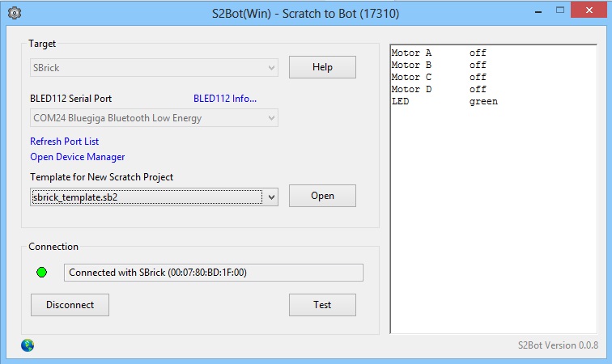Close the S2Bot window
Screen dimensions: 612x364
[589, 11]
